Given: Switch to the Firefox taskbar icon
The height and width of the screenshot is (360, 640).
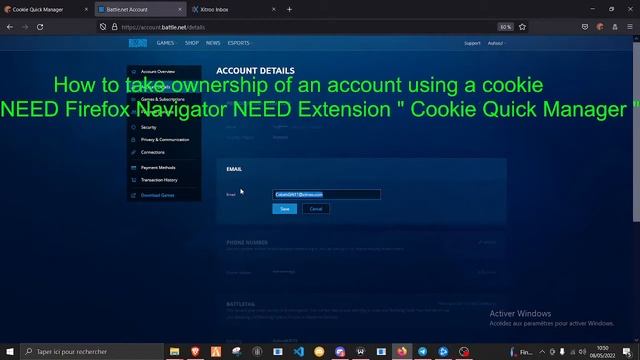Looking at the screenshot, I should (x=402, y=351).
